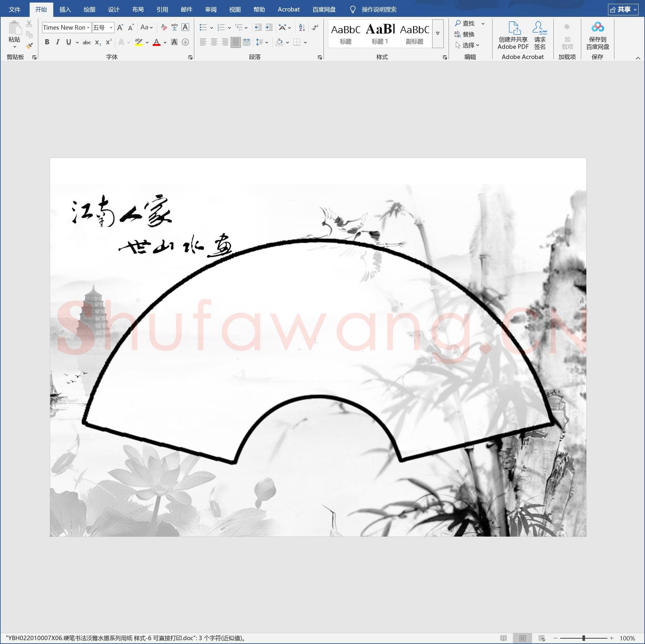
Task: Open the File (文件) tab
Action: click(x=15, y=9)
